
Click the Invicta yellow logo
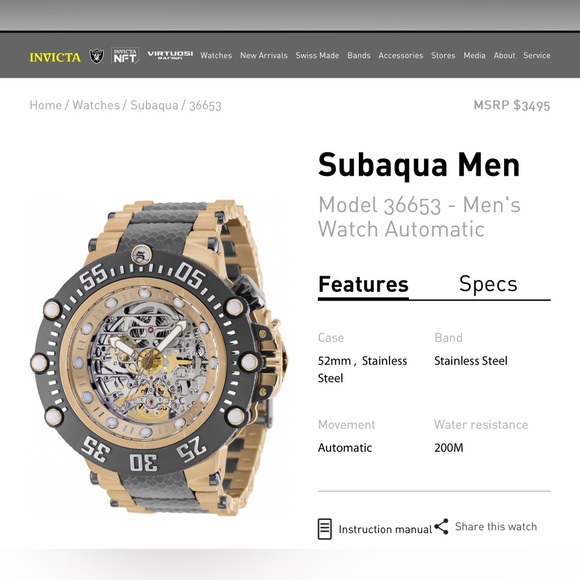(x=55, y=57)
